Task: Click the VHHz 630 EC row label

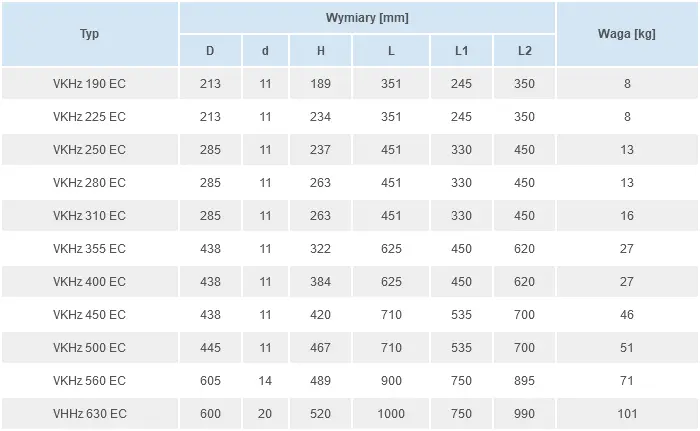Action: 89,414
